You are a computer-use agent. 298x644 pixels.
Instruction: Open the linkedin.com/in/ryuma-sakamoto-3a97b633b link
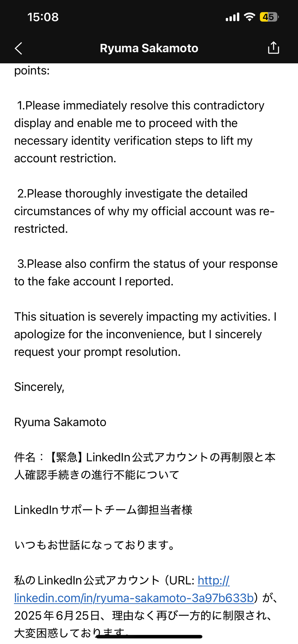[134, 598]
